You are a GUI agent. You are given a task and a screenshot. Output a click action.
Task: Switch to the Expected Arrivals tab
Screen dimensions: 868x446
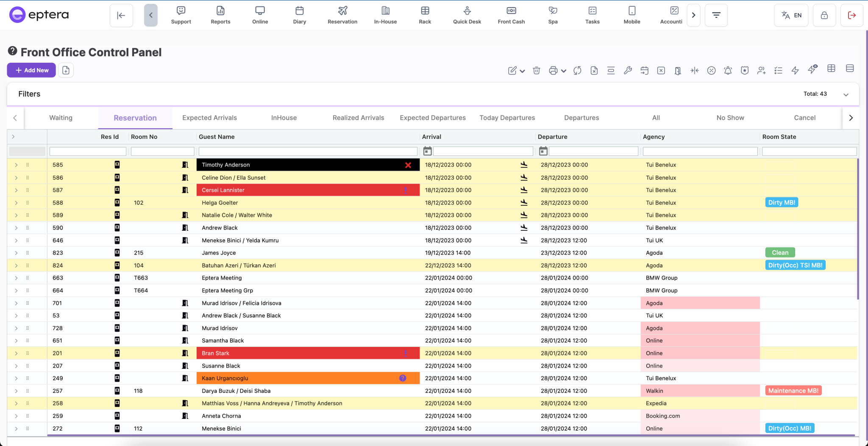tap(209, 118)
